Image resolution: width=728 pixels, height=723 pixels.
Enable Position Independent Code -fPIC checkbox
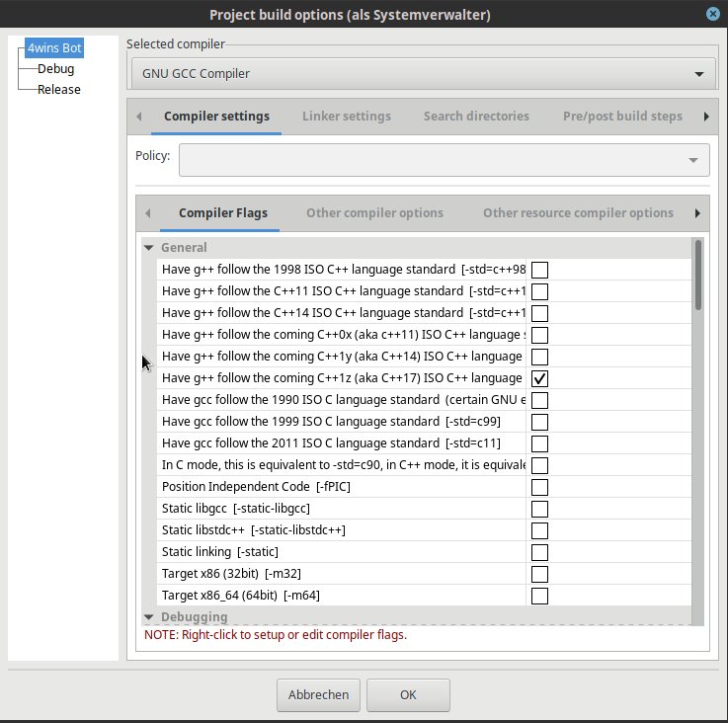tap(539, 487)
